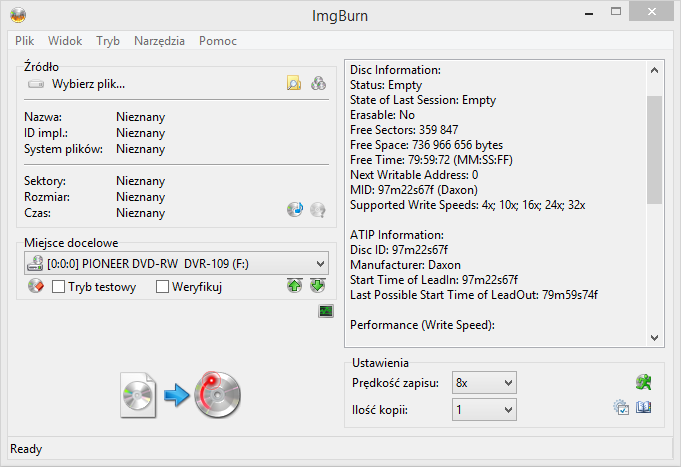Click the browse for file icon
This screenshot has height=467, width=681.
pos(294,83)
